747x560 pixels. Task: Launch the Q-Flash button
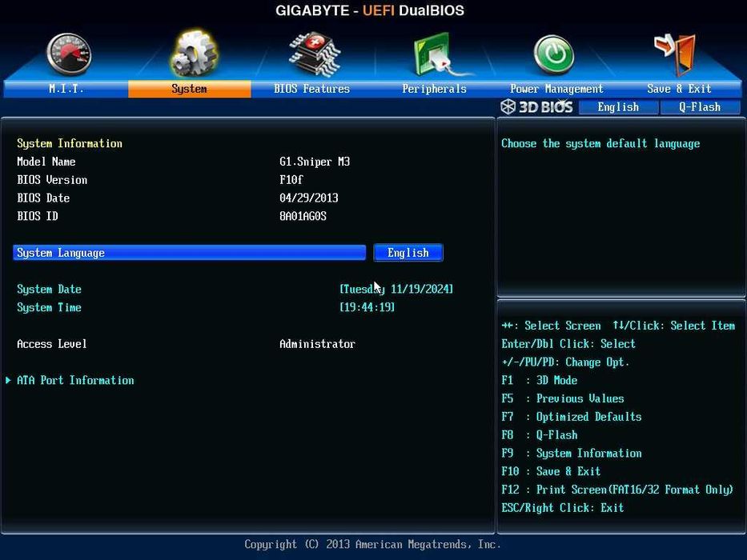click(x=700, y=107)
